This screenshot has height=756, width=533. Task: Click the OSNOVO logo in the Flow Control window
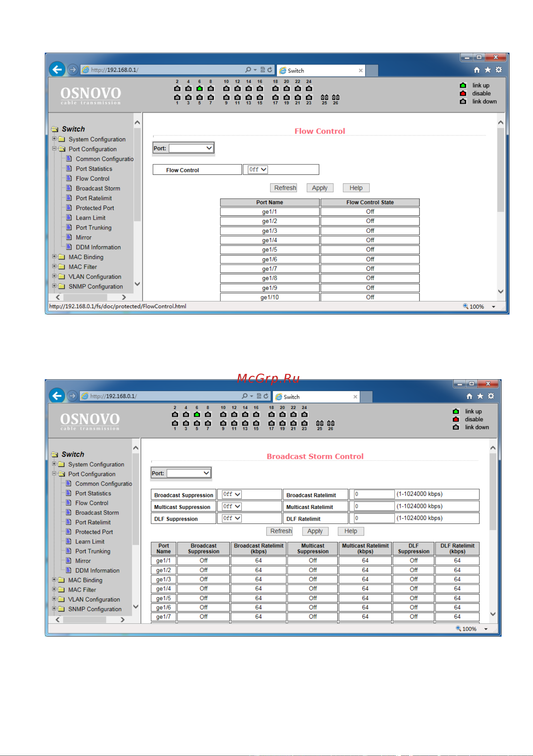point(90,96)
